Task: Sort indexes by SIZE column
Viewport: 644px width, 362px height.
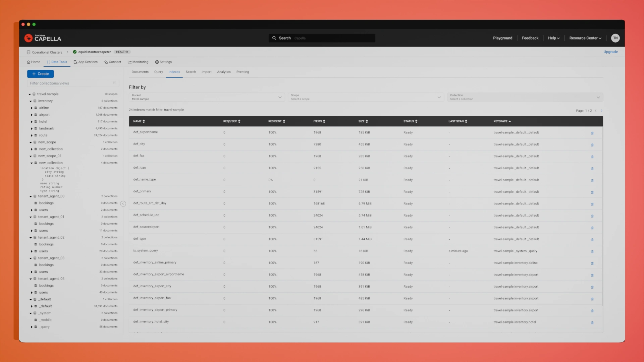Action: click(x=363, y=121)
